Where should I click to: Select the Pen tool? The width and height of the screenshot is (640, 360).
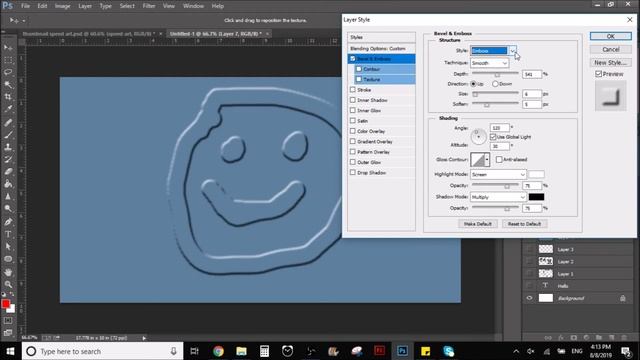tap(8, 222)
